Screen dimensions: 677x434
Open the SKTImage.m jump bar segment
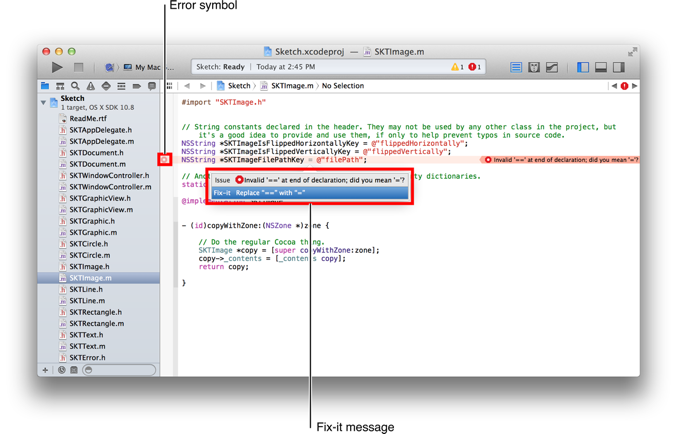287,86
